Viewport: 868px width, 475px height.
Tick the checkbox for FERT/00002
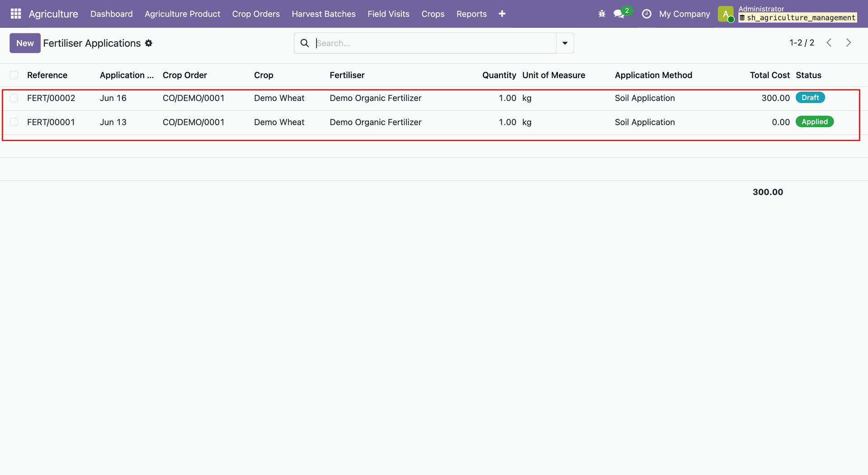click(x=14, y=98)
